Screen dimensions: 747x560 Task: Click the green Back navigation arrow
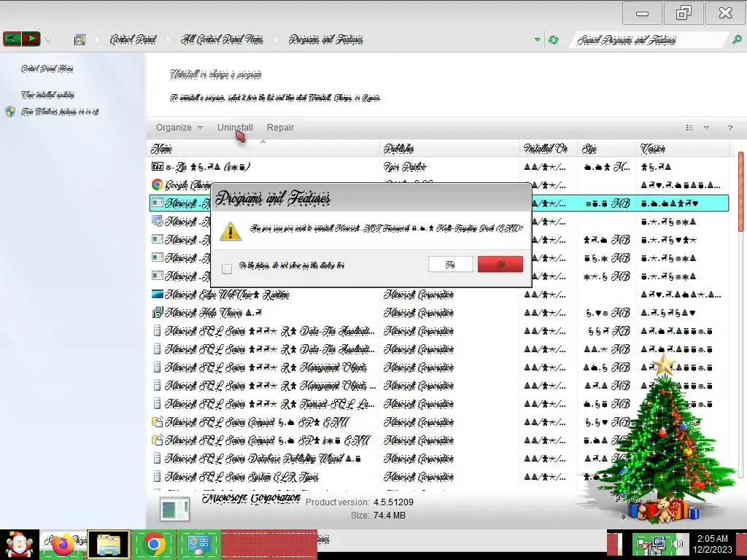pos(12,39)
